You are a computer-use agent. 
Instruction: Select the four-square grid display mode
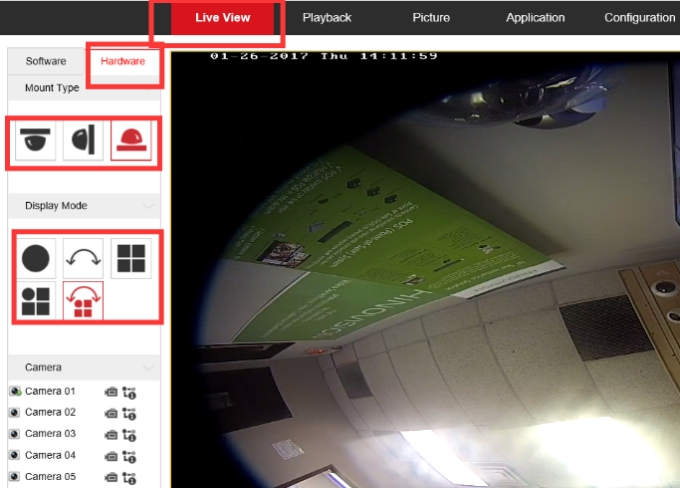click(x=130, y=258)
